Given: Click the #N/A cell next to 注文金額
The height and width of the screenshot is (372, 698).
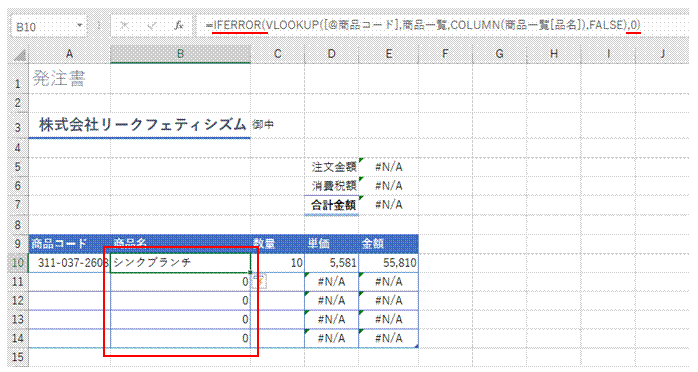Looking at the screenshot, I should click(x=388, y=167).
